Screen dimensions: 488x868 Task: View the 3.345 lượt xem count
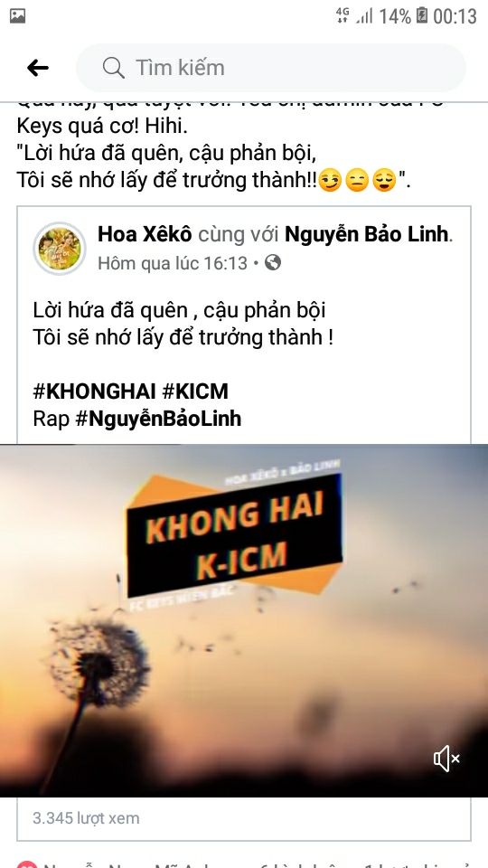pos(86,818)
